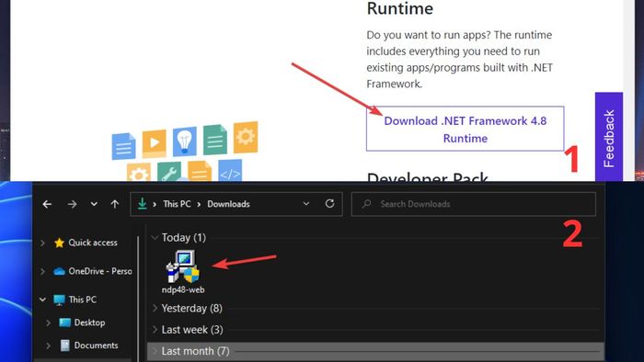This screenshot has width=644, height=362.
Task: Expand Quick access in navigation pane
Action: coord(42,243)
